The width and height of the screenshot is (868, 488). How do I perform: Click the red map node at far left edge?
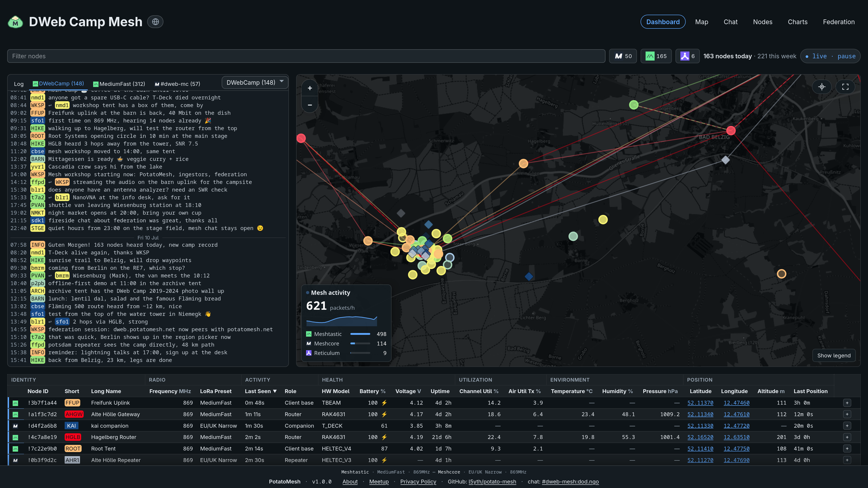point(301,138)
